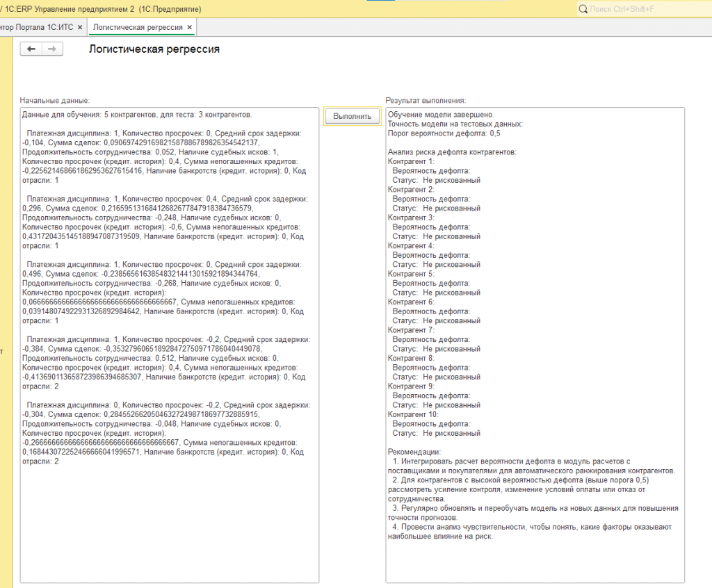Focus the Поиск Ctrl+Shift+F search field
Viewport: 712px width, 588px height.
coord(645,9)
